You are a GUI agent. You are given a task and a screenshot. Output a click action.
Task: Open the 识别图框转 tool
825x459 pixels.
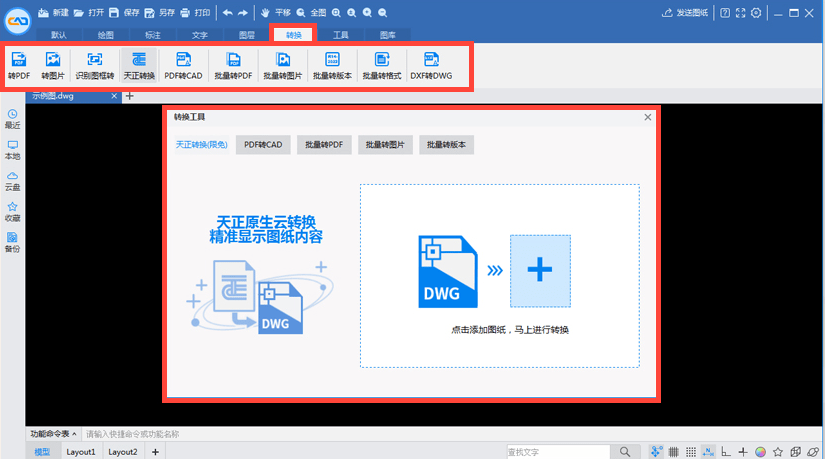point(95,66)
